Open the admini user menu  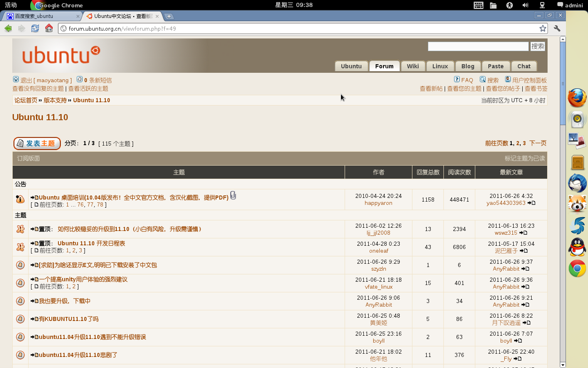click(570, 5)
